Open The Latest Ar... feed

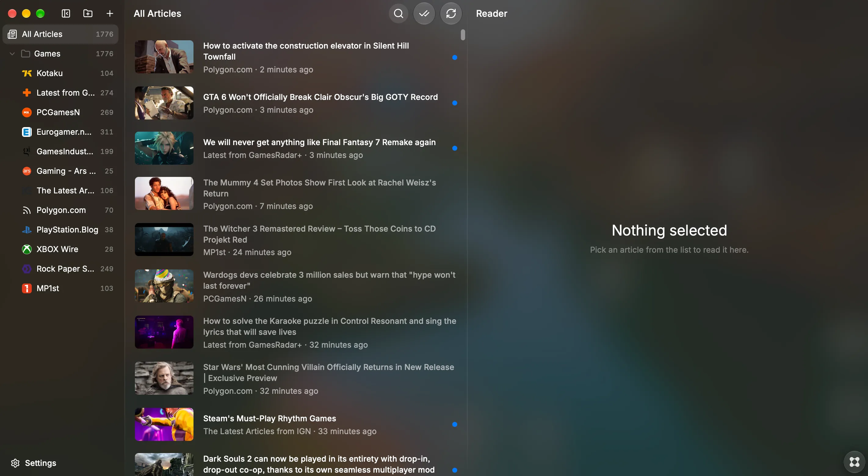click(61, 191)
